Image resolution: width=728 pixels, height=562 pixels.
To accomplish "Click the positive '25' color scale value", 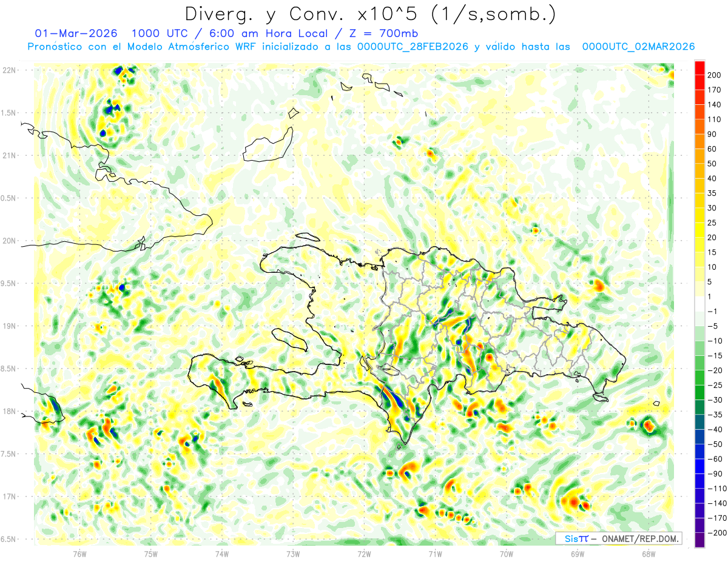I will coord(712,222).
